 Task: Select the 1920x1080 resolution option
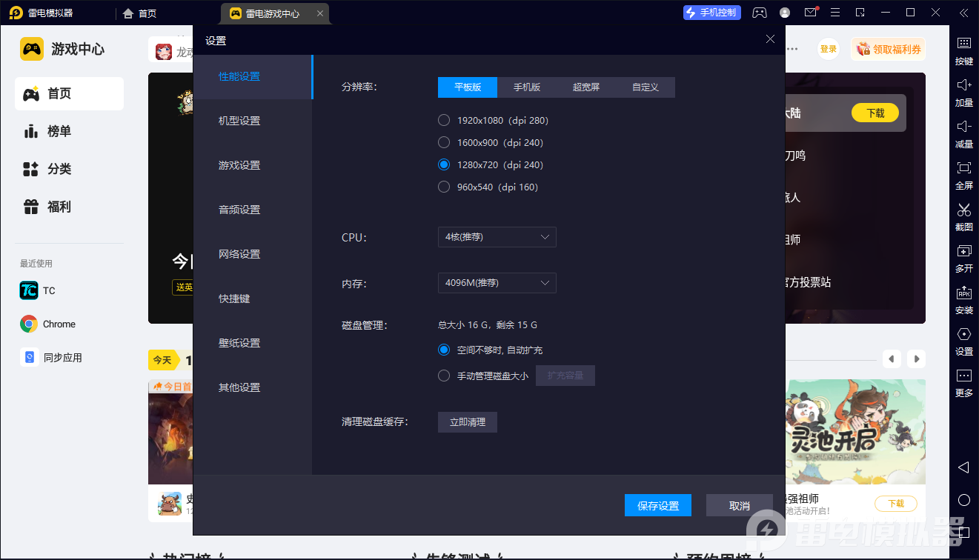coord(443,120)
